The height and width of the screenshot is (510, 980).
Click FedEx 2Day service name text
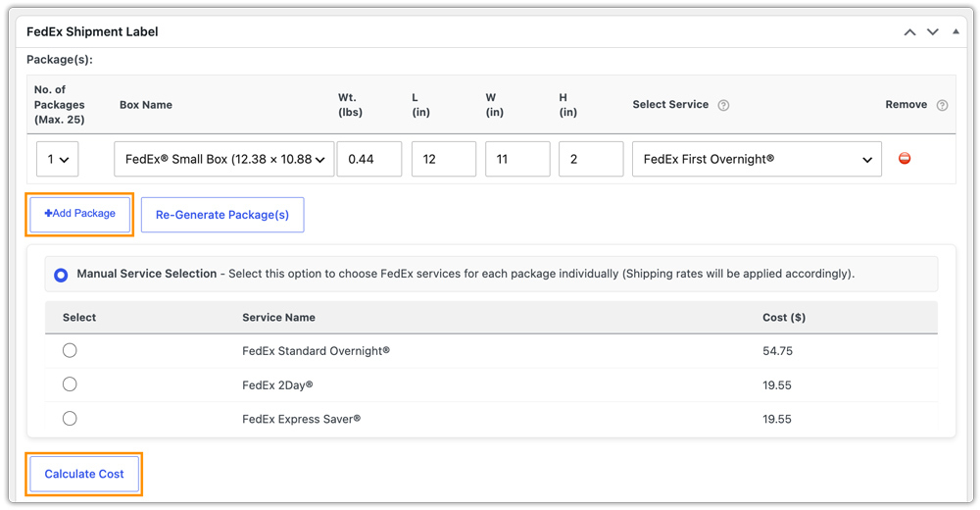(277, 384)
